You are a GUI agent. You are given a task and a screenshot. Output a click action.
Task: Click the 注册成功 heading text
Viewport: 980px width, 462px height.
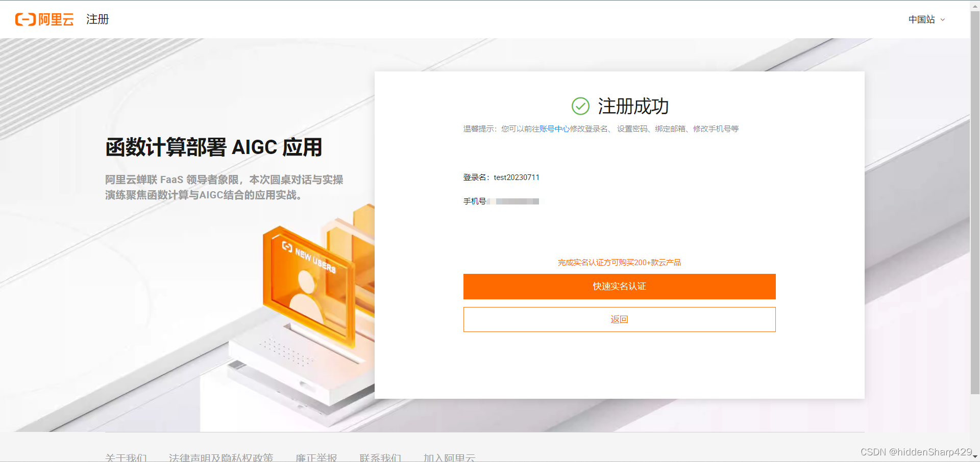[x=633, y=107]
